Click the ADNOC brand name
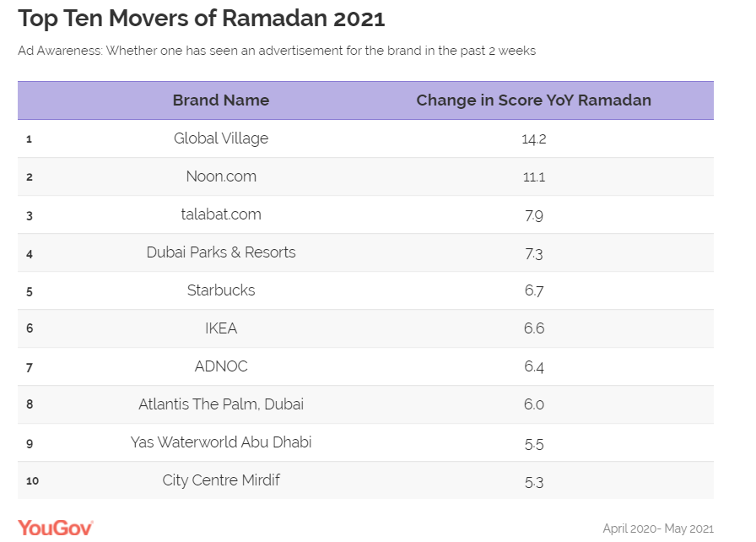The width and height of the screenshot is (756, 542). pos(221,366)
